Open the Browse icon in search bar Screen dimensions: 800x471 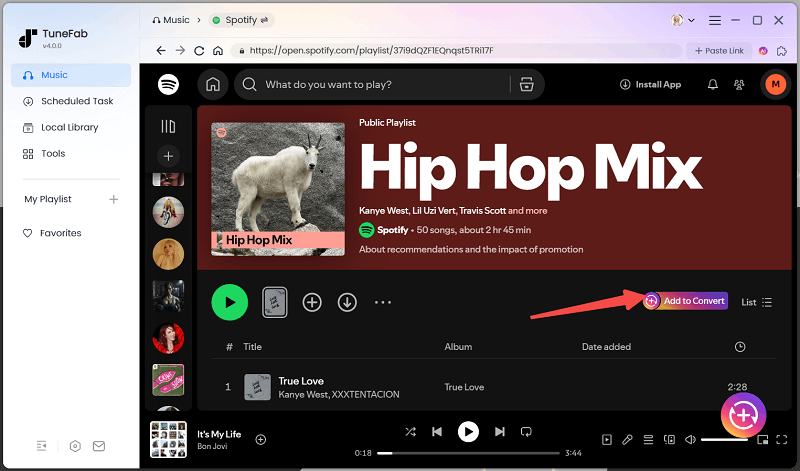pos(526,85)
